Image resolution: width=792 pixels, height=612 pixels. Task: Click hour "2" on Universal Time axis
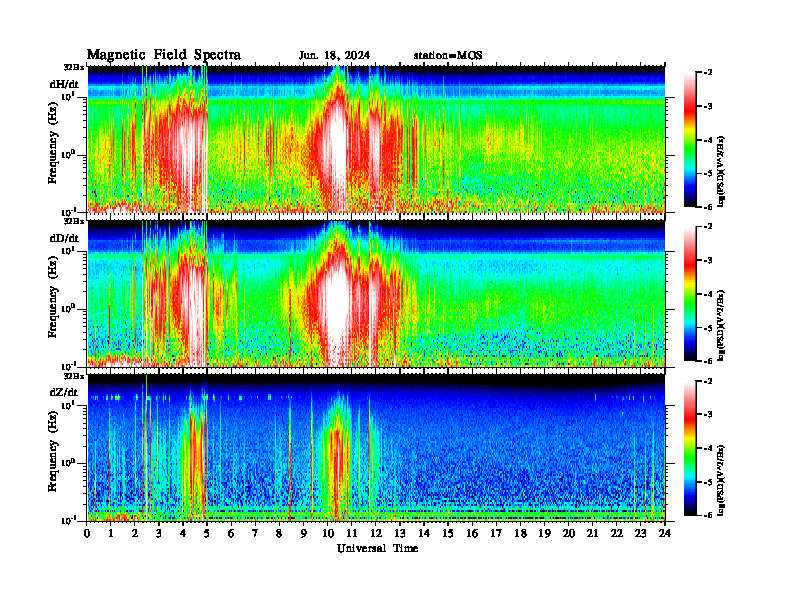pyautogui.click(x=135, y=534)
